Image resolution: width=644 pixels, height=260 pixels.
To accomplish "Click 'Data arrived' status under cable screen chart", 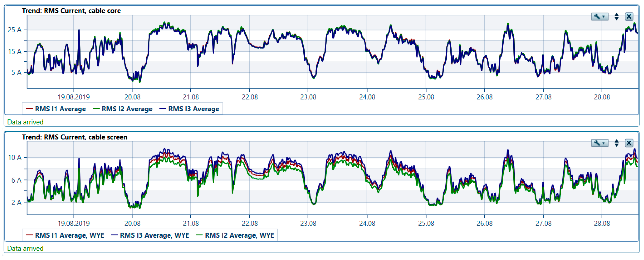I will point(25,248).
